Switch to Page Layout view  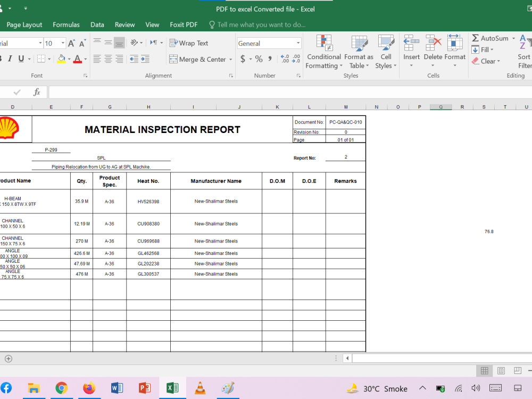coord(501,370)
